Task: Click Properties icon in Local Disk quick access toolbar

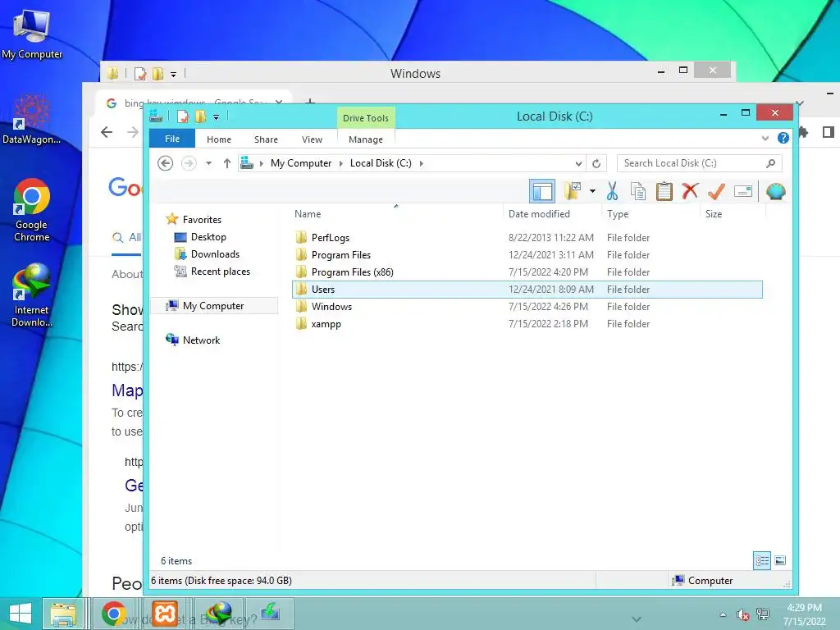Action: 183,116
